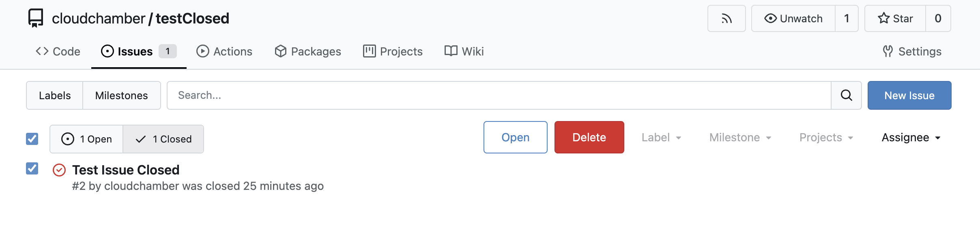Click the repository icon beside cloudchamber
The width and height of the screenshot is (980, 234).
(36, 18)
